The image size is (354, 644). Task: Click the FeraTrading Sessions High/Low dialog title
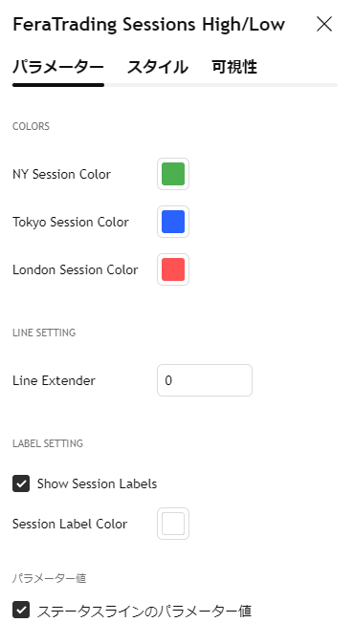coord(149,25)
